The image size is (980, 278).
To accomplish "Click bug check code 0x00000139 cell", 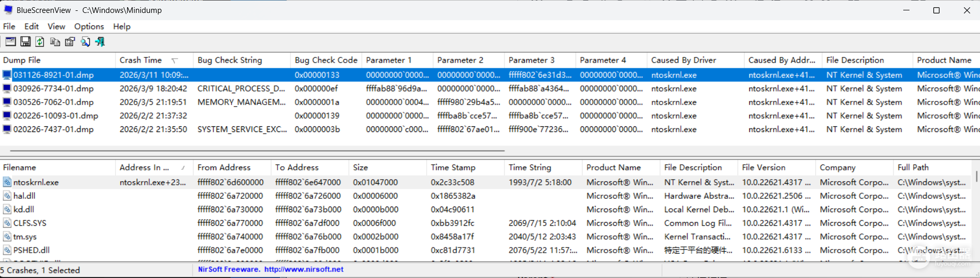I will 317,115.
